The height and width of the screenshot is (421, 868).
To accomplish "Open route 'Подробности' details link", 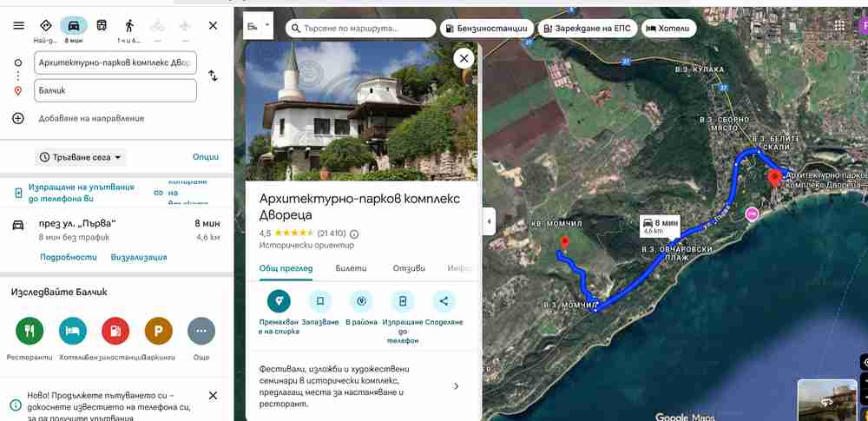I will (68, 257).
